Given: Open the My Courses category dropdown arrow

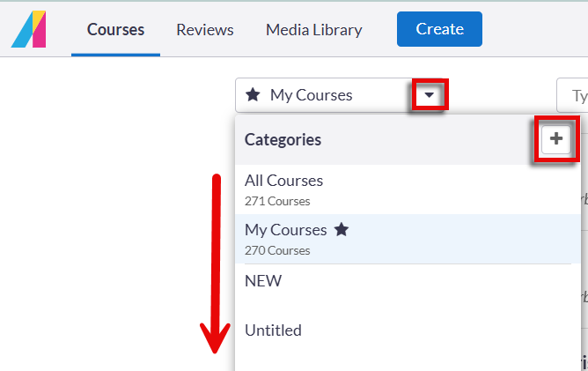Looking at the screenshot, I should pos(430,94).
